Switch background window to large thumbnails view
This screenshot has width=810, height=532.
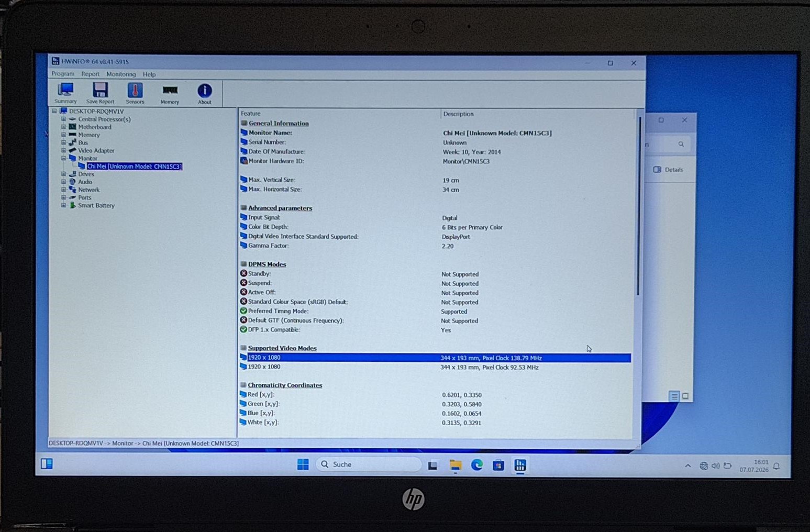point(685,396)
